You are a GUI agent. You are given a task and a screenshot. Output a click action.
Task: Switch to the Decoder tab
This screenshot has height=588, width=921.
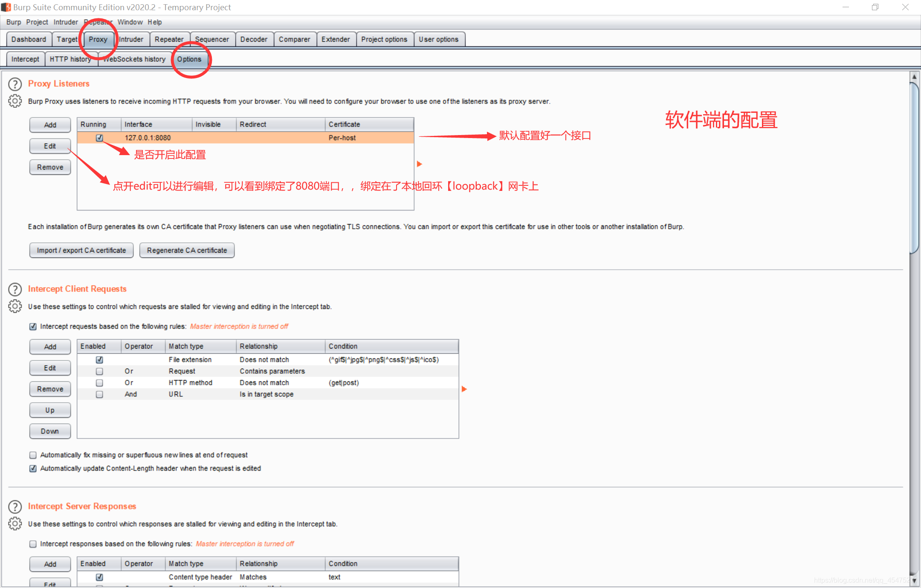pyautogui.click(x=254, y=39)
